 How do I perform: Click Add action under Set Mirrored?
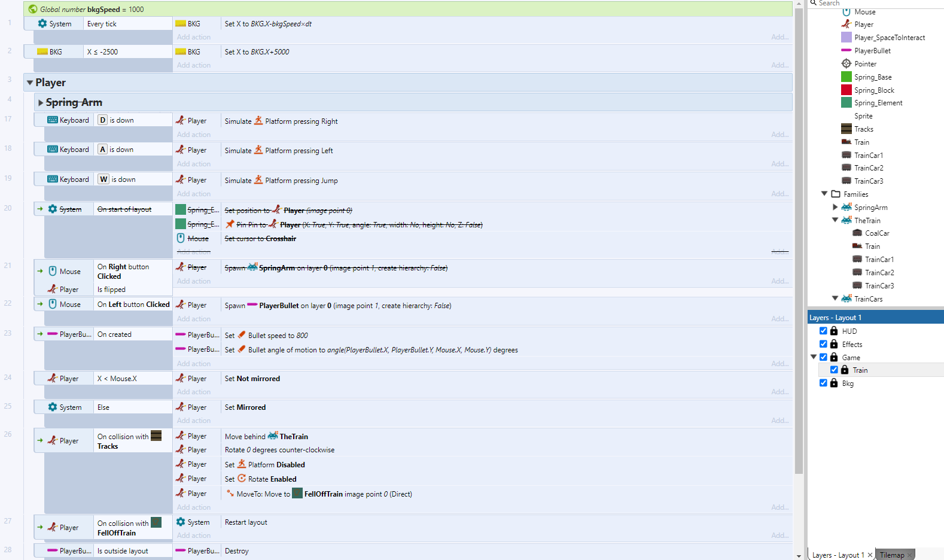point(194,421)
